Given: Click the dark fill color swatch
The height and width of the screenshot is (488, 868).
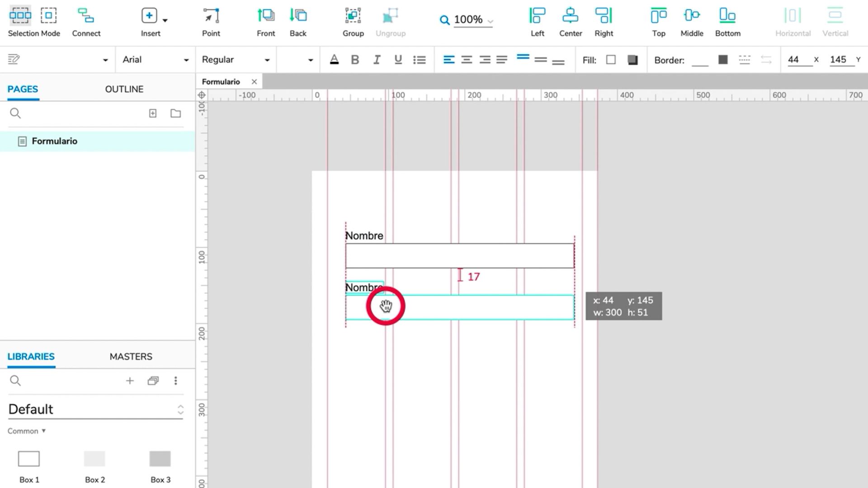Looking at the screenshot, I should (632, 60).
